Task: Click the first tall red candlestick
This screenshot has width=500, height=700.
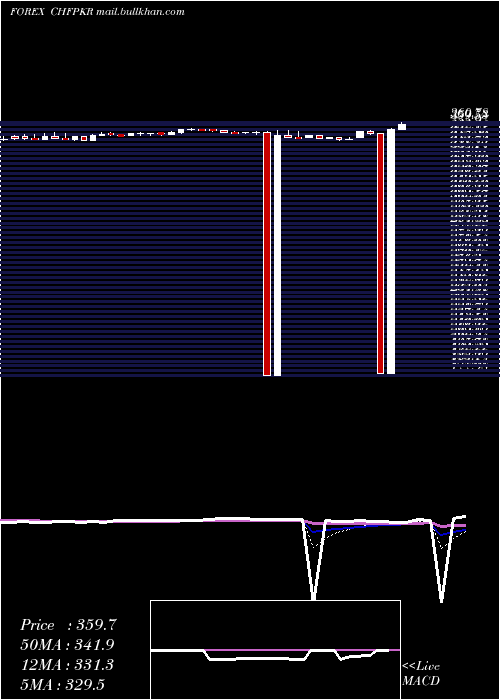Action: pos(267,254)
